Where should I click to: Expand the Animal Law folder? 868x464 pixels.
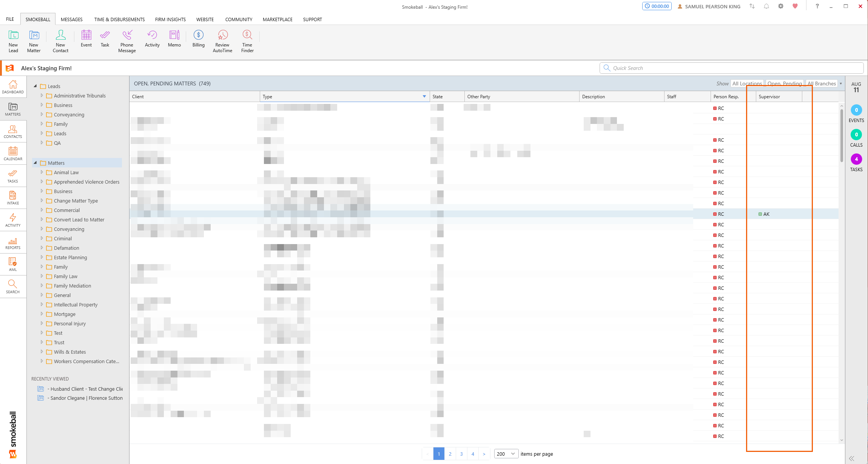(x=42, y=172)
